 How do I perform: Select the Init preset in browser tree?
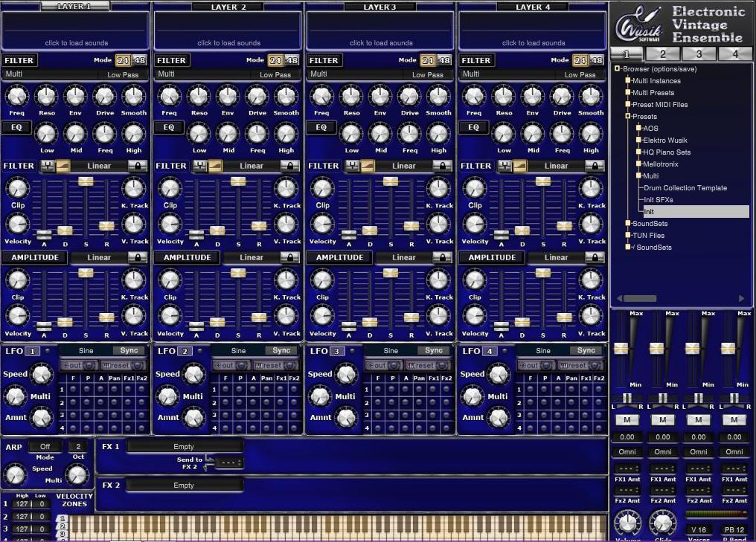click(696, 211)
